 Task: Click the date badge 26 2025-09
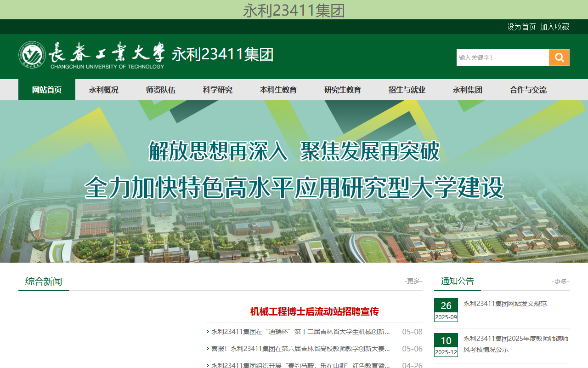click(446, 310)
